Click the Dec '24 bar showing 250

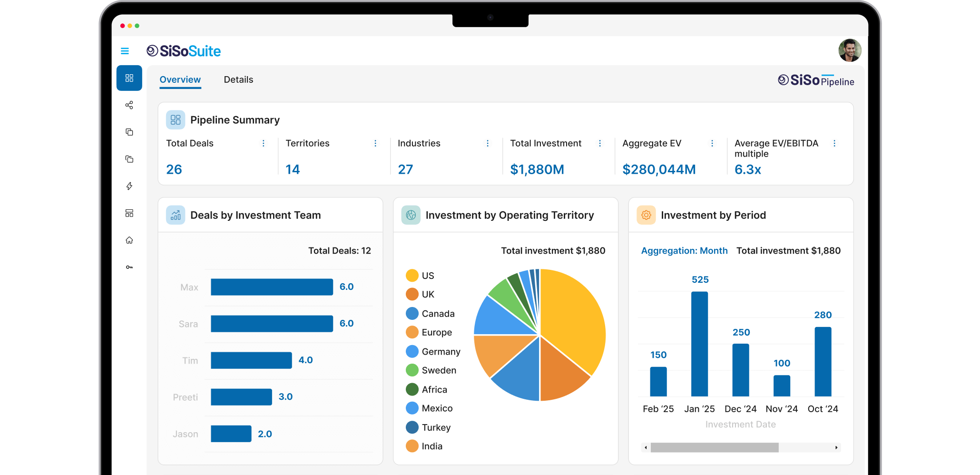click(741, 370)
